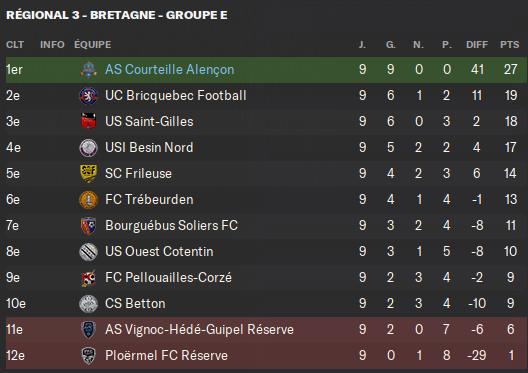This screenshot has height=373, width=528.
Task: Click the SC Frileuse yellow shield icon
Action: [89, 174]
